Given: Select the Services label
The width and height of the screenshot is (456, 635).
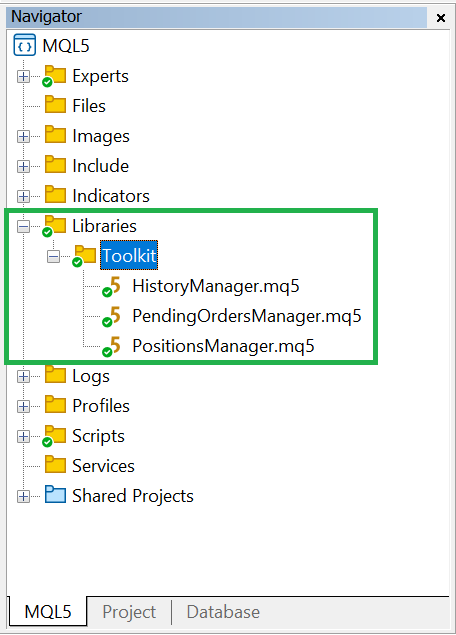Looking at the screenshot, I should pyautogui.click(x=103, y=466).
